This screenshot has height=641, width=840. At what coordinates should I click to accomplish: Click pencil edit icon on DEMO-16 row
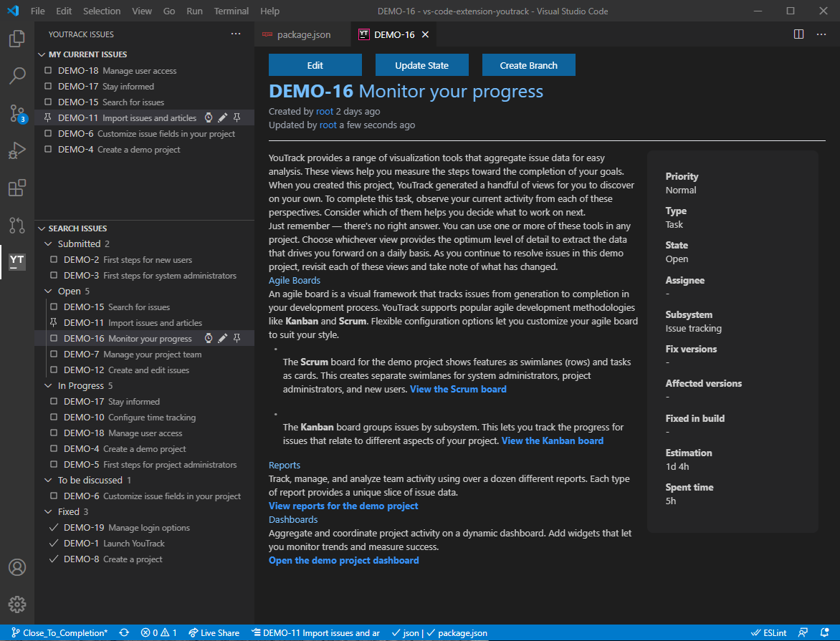click(223, 339)
